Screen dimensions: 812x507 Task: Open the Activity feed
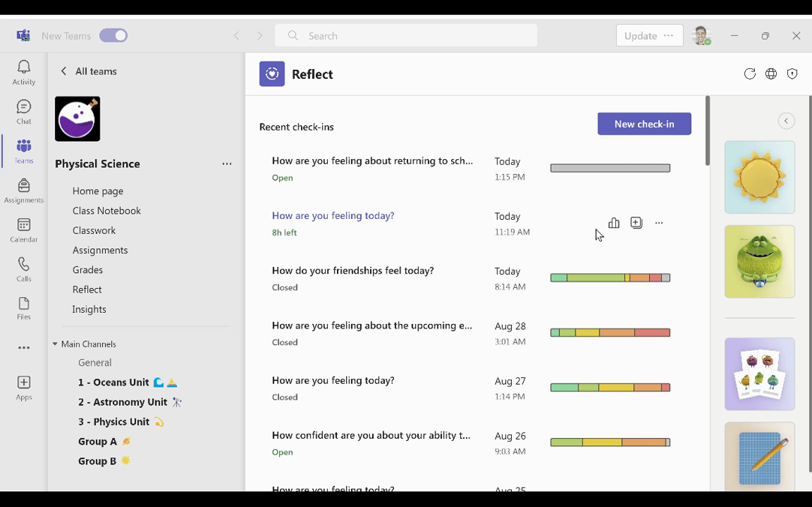click(x=23, y=71)
